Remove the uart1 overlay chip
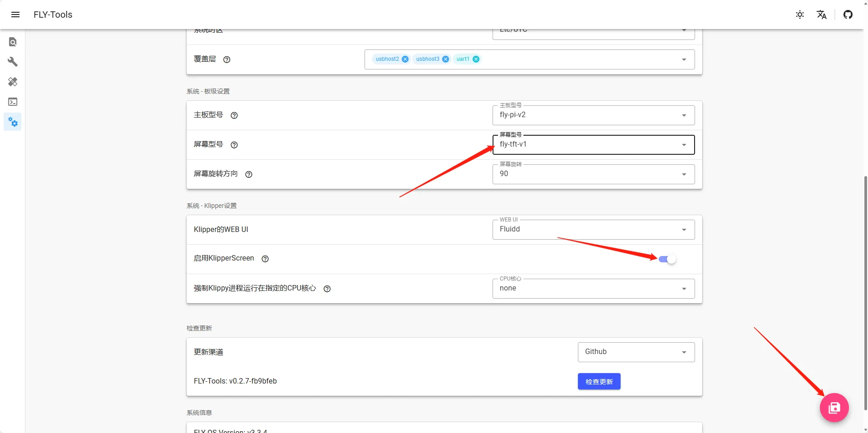Screen dimensions: 868x433 pyautogui.click(x=476, y=59)
